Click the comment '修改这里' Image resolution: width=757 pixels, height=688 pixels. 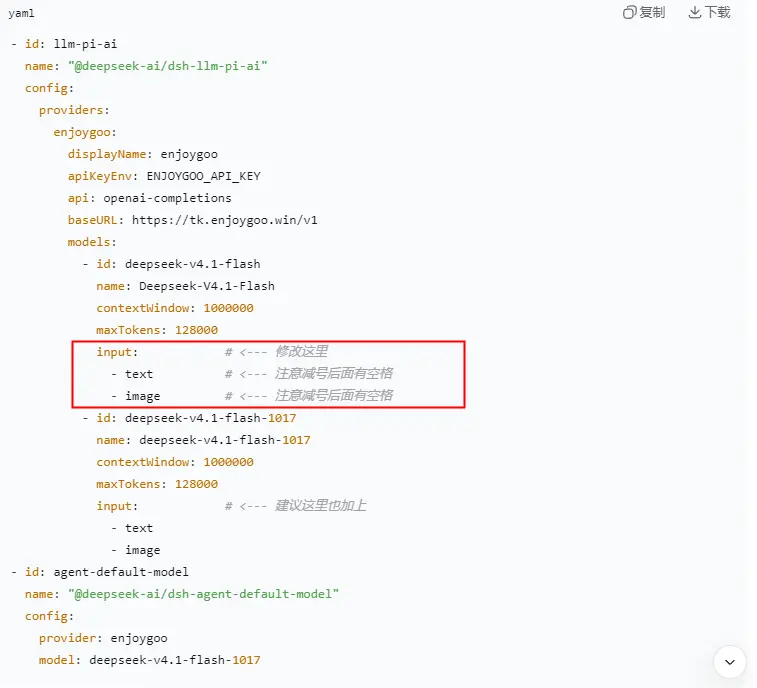(x=302, y=351)
